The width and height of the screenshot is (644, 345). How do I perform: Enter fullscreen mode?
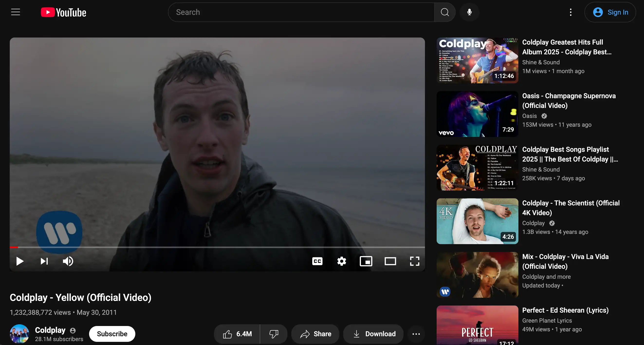tap(414, 261)
